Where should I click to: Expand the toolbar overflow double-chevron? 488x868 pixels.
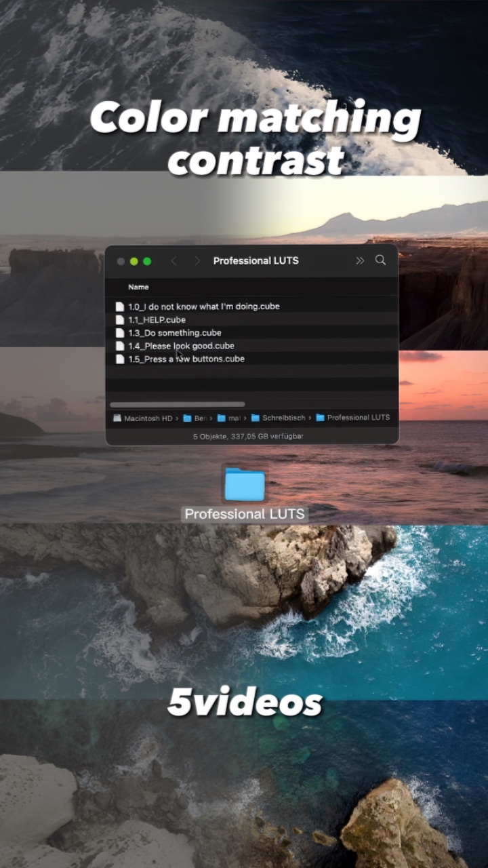pyautogui.click(x=360, y=261)
